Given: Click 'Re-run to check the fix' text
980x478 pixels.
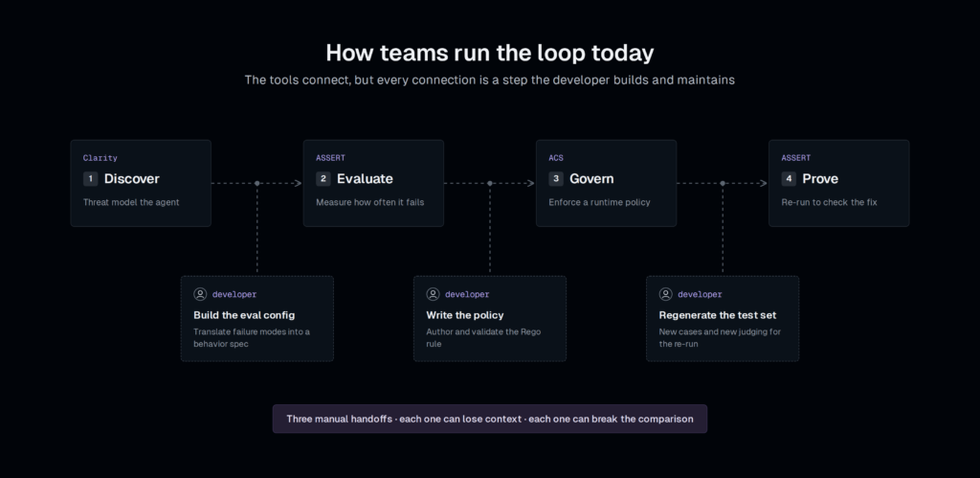Looking at the screenshot, I should click(830, 202).
